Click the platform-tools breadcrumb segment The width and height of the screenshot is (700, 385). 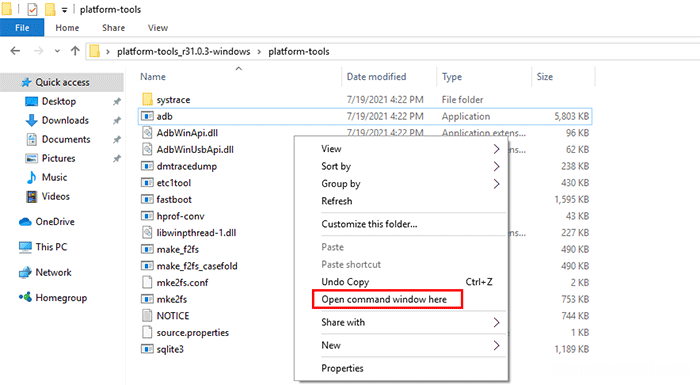(299, 51)
